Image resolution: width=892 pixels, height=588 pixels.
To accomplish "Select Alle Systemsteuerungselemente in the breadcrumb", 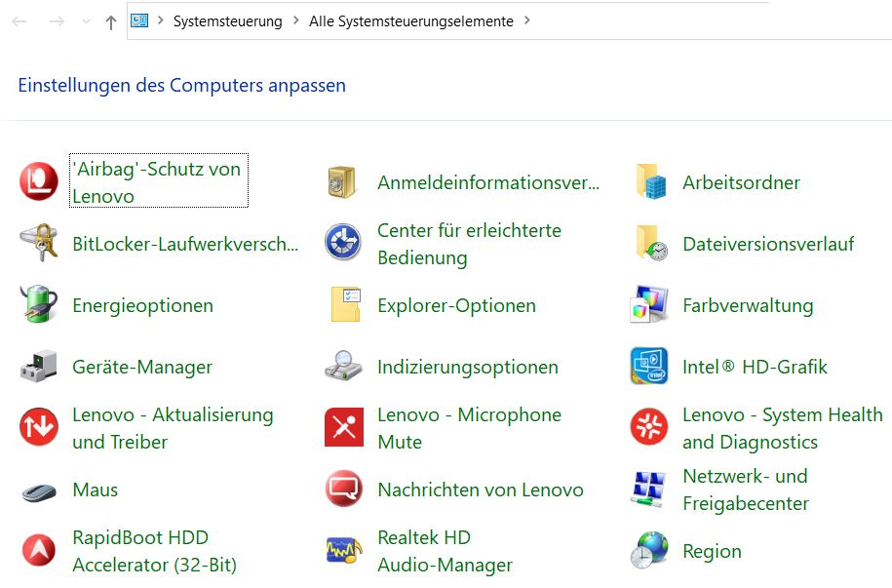I will point(411,21).
